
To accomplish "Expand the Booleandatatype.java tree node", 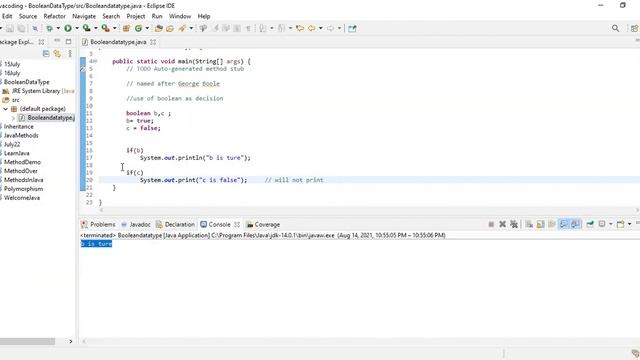I will 13,118.
